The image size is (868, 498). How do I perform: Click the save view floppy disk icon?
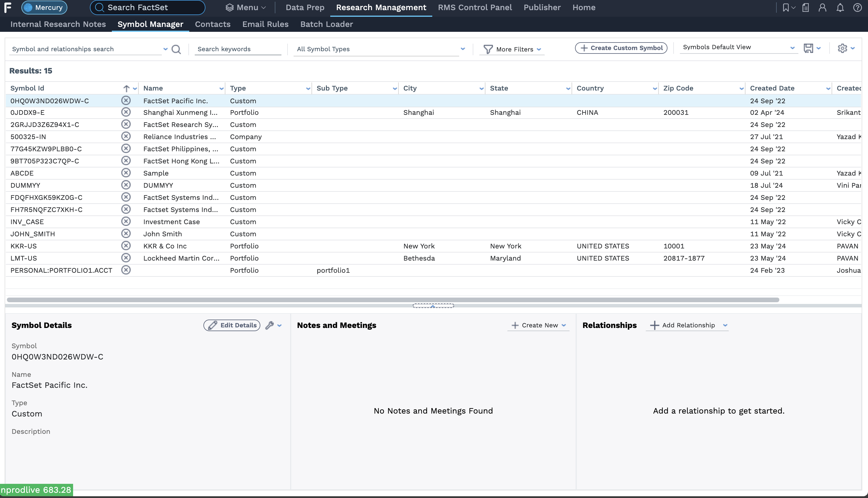(808, 48)
